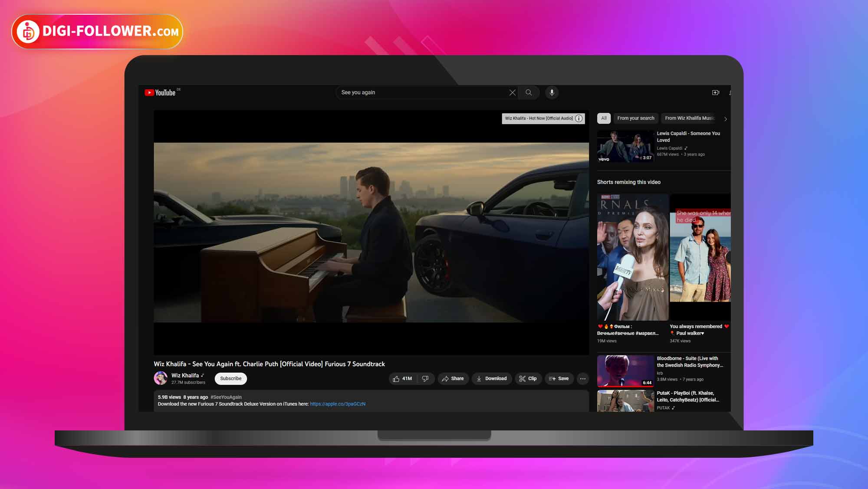Click the main video player area
Viewport: 868px width, 489px height.
371,233
